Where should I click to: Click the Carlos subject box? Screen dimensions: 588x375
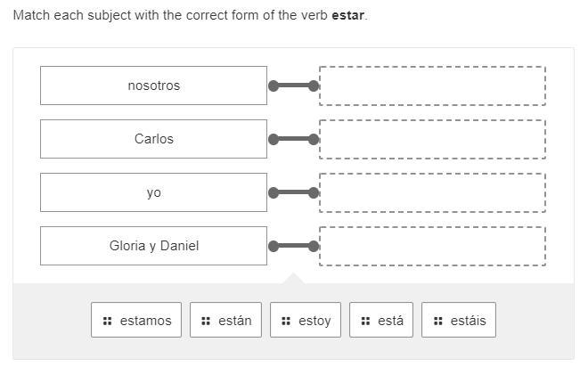coord(153,139)
